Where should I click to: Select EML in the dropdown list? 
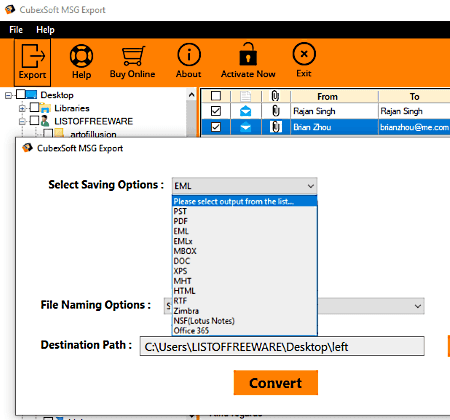(244, 231)
